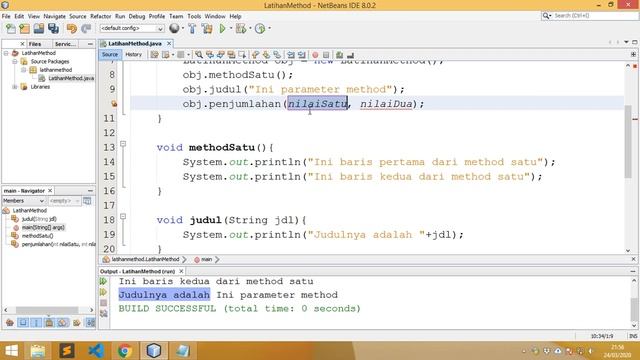Click the Clean and Build Project icon
Screen dimensions: 640x360
(x=207, y=29)
